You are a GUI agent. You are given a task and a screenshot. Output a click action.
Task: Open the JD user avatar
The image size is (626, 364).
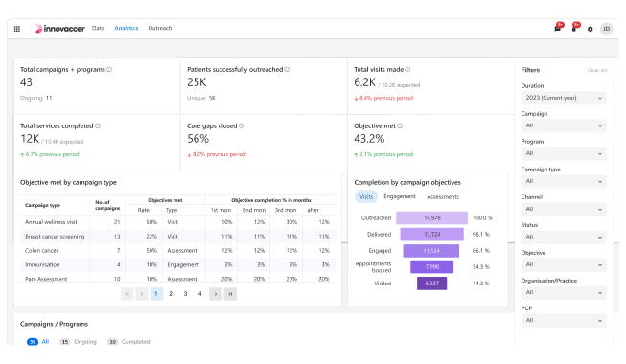[606, 29]
